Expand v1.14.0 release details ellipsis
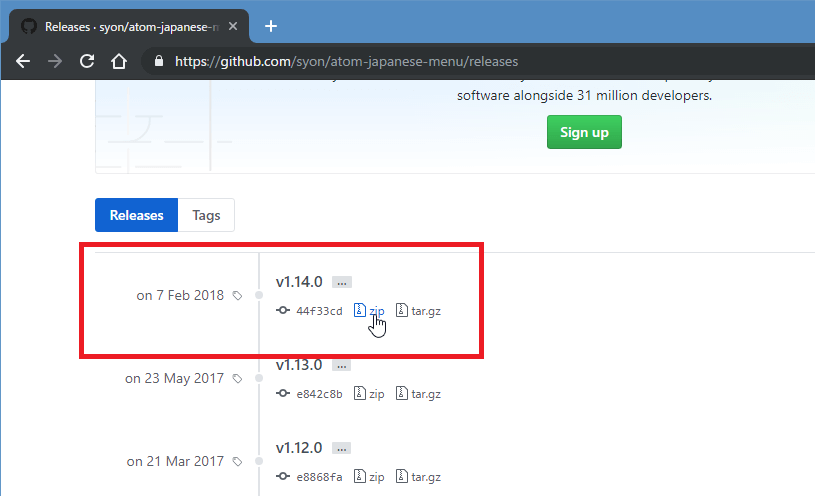The height and width of the screenshot is (496, 815). pyautogui.click(x=342, y=283)
